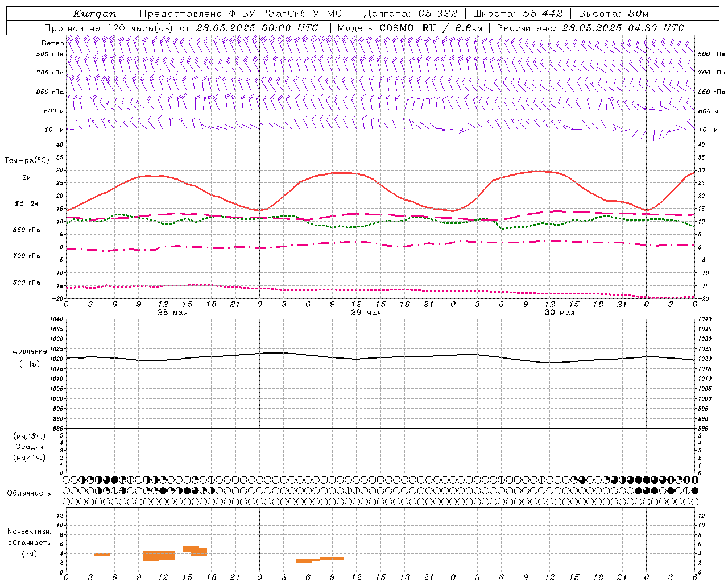Click the left "10 м" wind level label
This screenshot has height=582, width=728.
pos(55,130)
